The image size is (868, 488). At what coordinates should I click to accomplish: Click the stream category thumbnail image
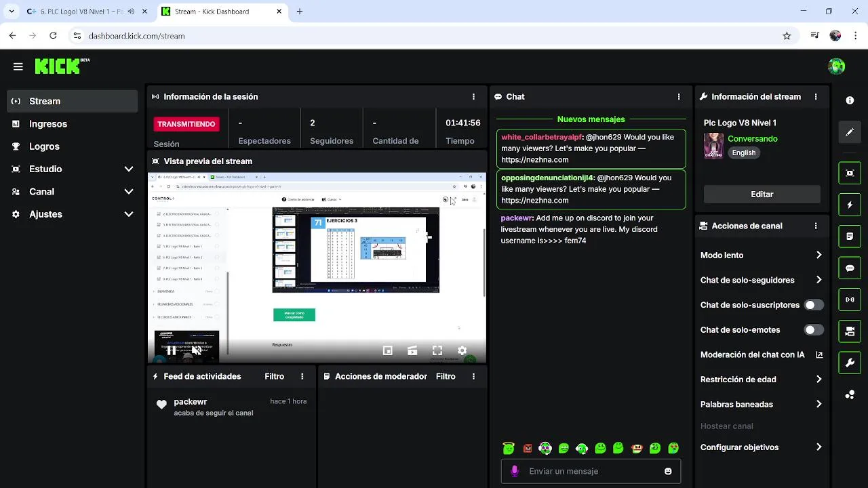pyautogui.click(x=713, y=146)
